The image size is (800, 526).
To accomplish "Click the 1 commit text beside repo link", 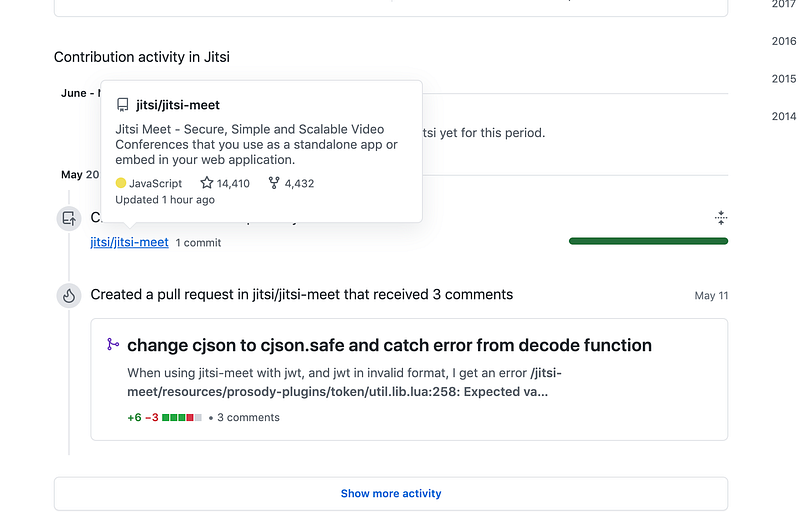I will point(198,242).
